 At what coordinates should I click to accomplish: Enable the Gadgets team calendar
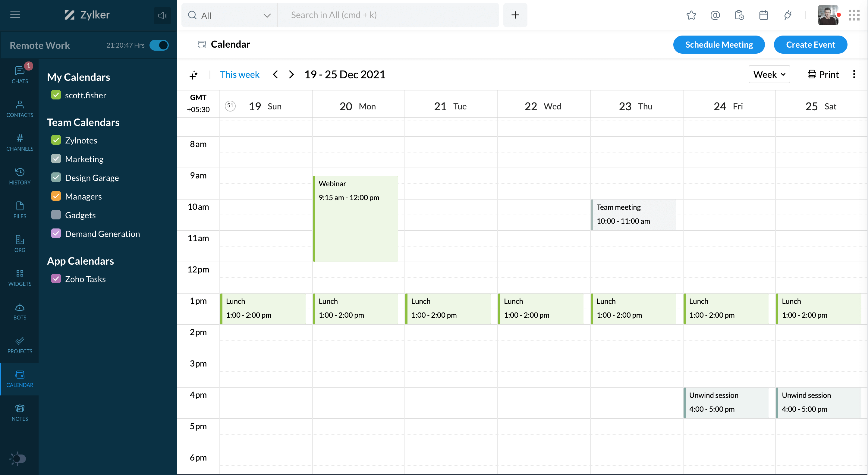point(56,215)
